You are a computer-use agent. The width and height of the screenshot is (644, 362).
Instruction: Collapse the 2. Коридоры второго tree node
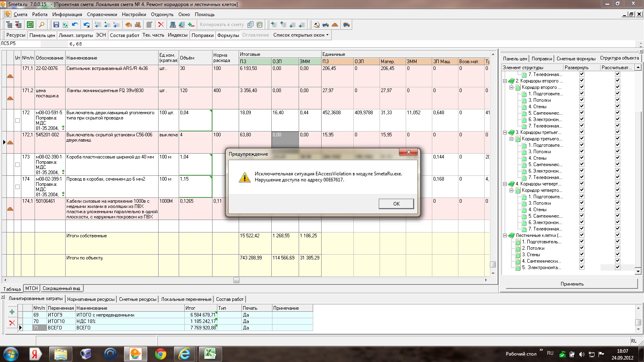505,81
